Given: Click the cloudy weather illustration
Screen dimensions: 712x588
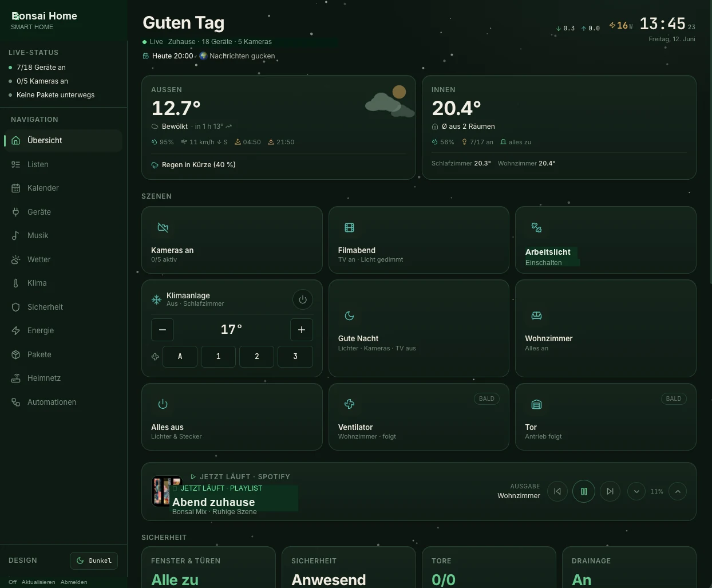Looking at the screenshot, I should tap(389, 101).
